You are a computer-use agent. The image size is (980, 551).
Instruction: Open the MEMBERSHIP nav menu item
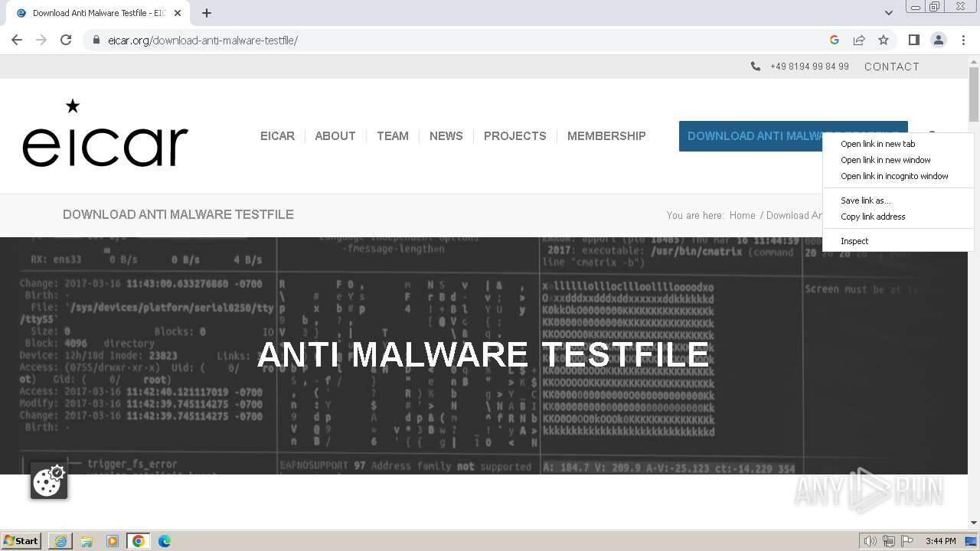[x=606, y=136]
